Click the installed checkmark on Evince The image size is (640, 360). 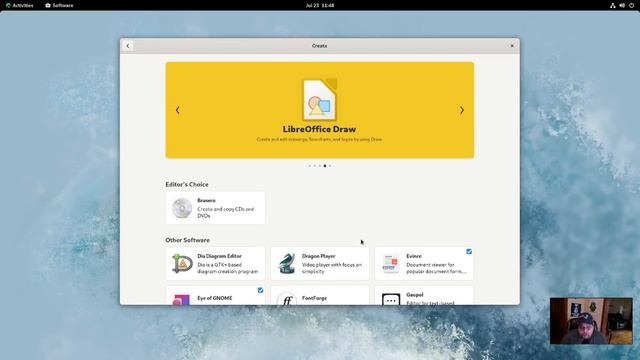[x=469, y=251]
